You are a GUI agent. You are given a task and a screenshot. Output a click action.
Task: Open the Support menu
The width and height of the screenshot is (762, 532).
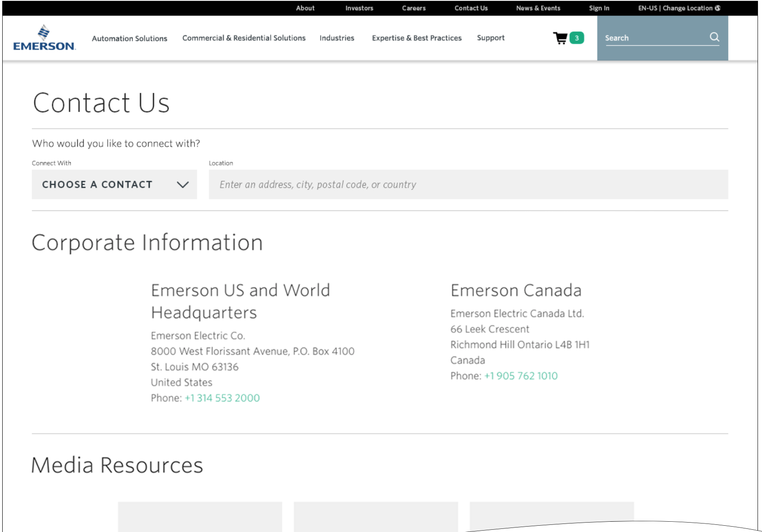pos(491,38)
